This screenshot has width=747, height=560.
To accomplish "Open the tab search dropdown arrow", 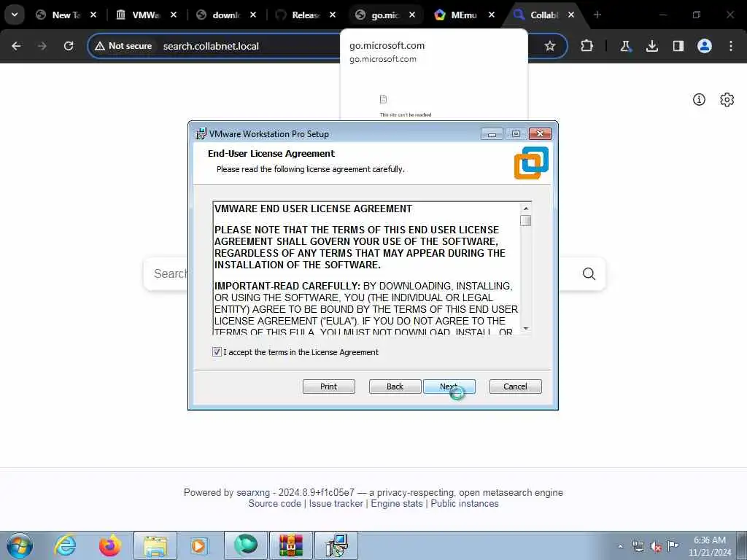I will click(15, 15).
